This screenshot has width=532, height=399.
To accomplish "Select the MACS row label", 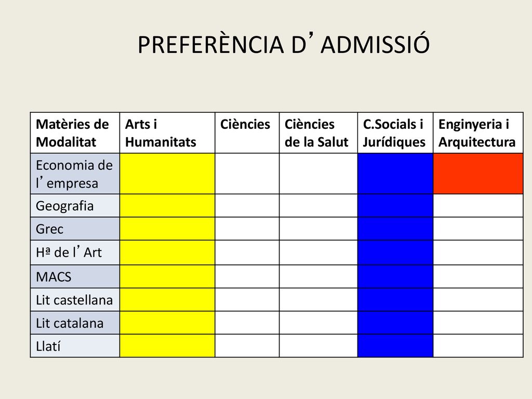I will coord(75,276).
